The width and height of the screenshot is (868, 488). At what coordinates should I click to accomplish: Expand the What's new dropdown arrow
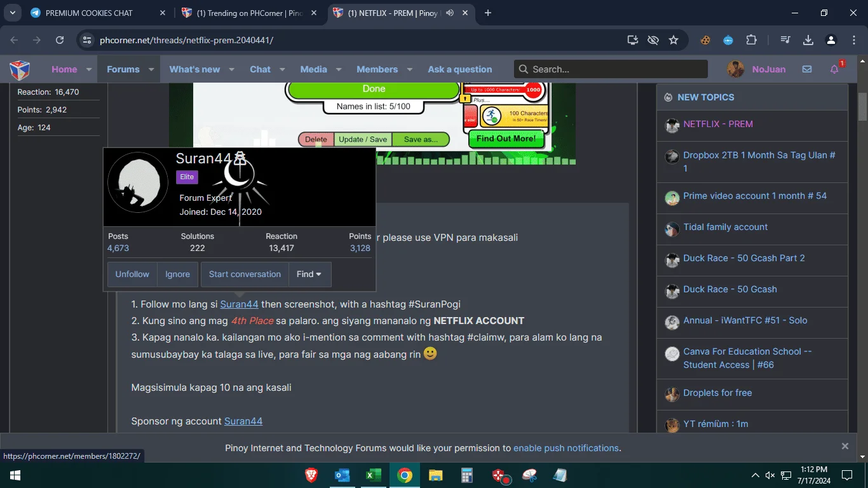pos(231,69)
